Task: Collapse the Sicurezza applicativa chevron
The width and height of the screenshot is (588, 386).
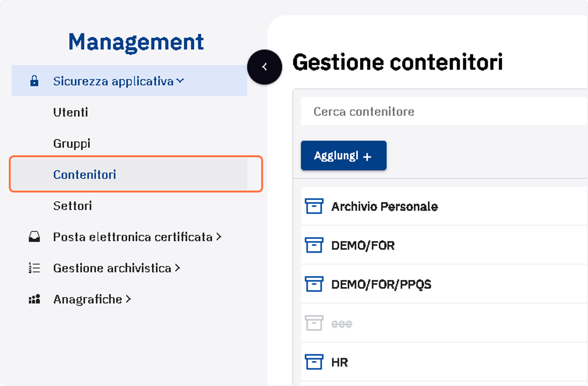Action: coord(180,81)
